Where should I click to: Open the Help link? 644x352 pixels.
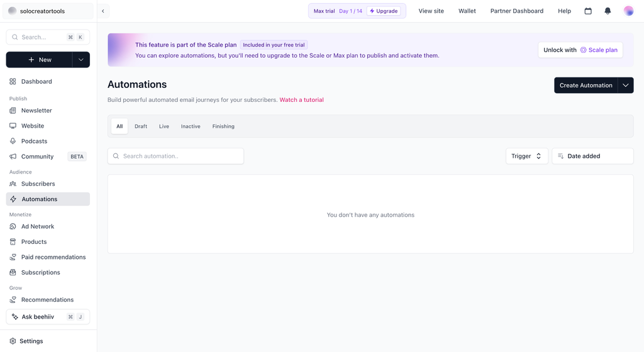[x=564, y=11]
